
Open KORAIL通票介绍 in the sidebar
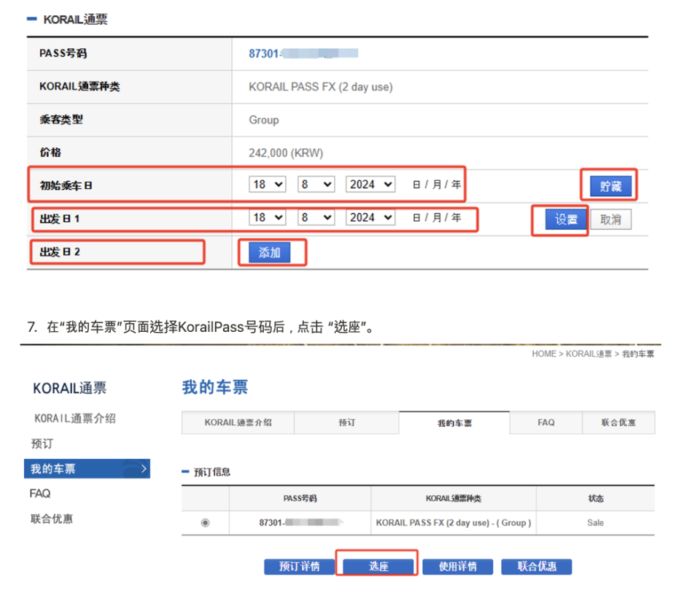pyautogui.click(x=75, y=419)
